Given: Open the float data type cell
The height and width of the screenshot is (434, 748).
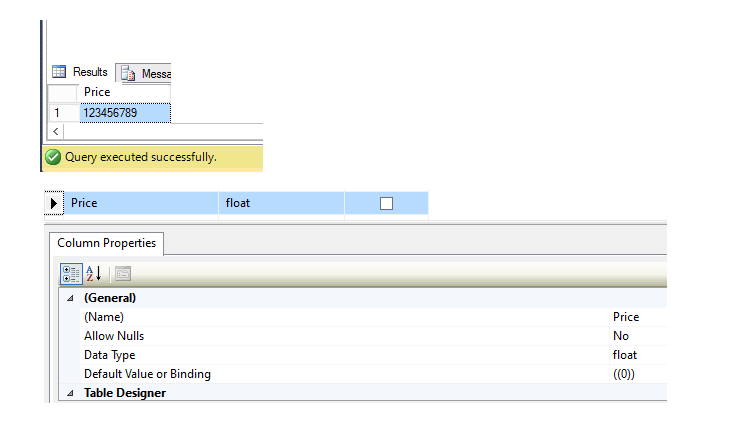Looking at the screenshot, I should tap(281, 203).
